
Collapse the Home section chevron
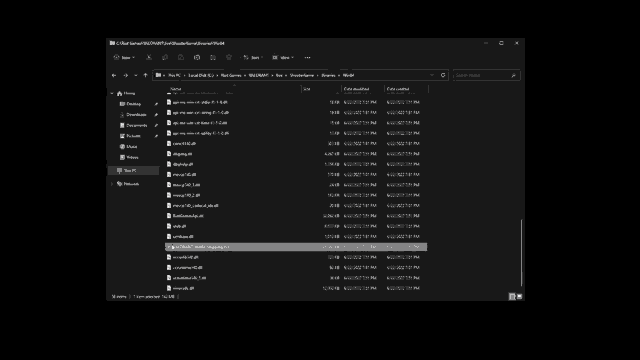[x=112, y=93]
